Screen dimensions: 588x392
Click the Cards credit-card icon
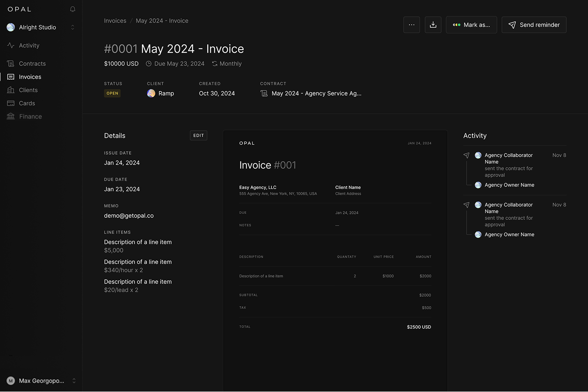(x=11, y=103)
